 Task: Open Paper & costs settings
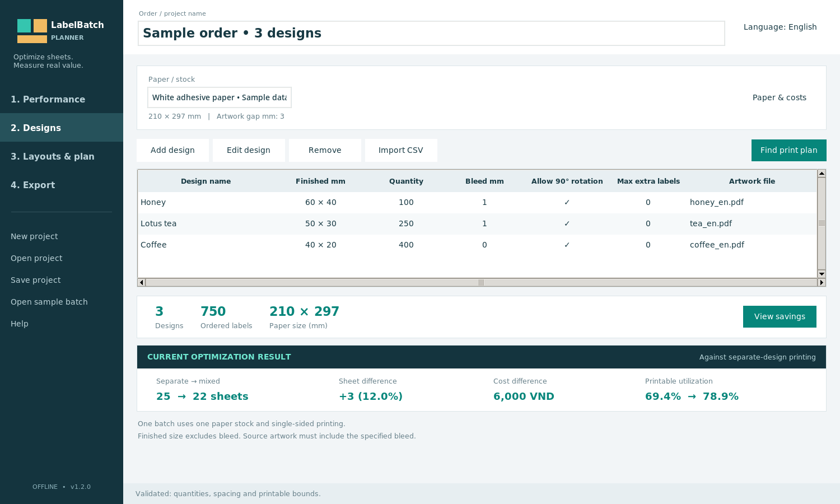click(x=780, y=97)
